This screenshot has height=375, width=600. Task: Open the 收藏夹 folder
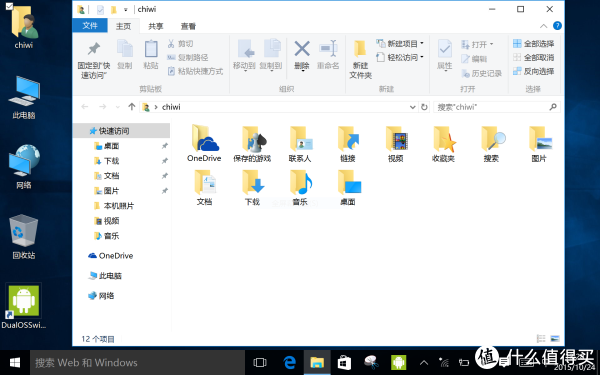point(443,143)
